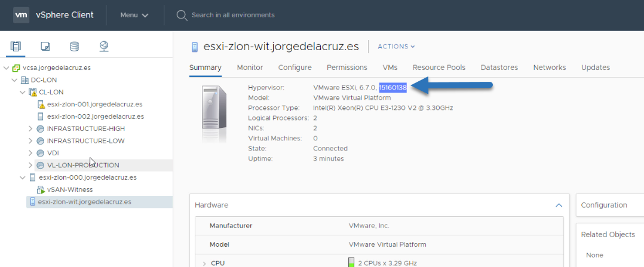Switch to the Updates tab
This screenshot has width=644, height=267.
(x=596, y=67)
